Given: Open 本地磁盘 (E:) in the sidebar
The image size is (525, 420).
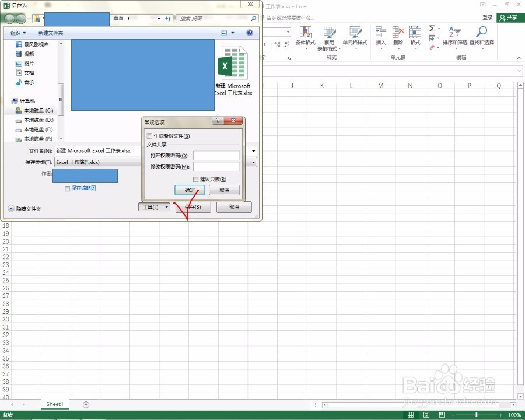Looking at the screenshot, I should click(34, 129).
